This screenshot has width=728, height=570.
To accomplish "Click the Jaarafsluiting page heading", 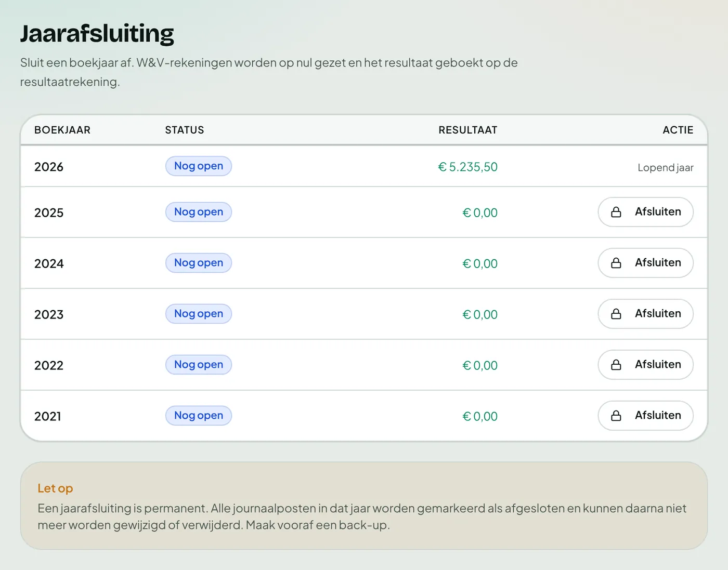I will click(97, 34).
